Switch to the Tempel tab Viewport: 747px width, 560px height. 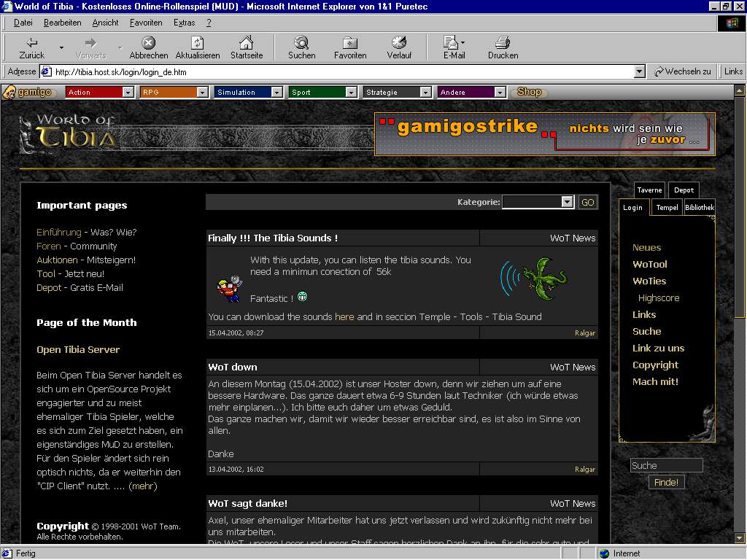(667, 208)
